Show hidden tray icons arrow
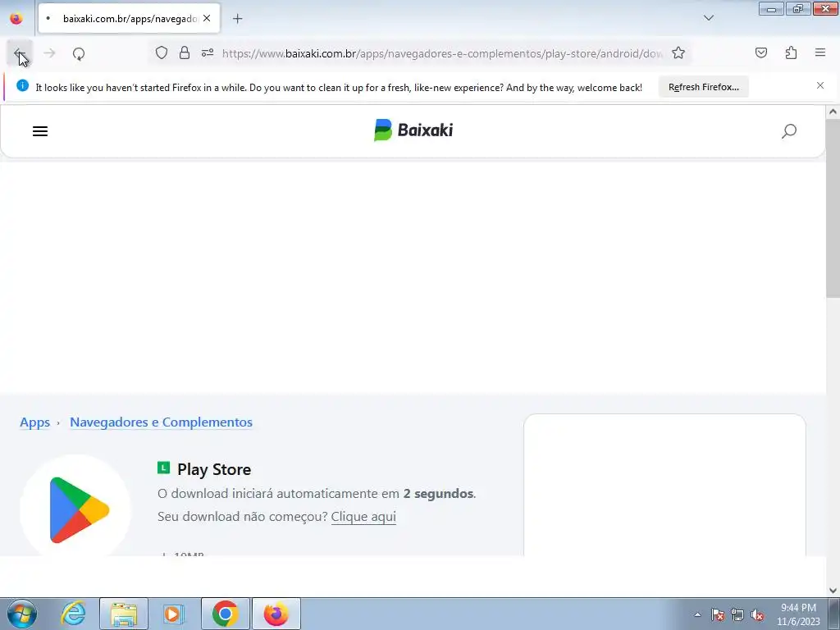 (697, 614)
